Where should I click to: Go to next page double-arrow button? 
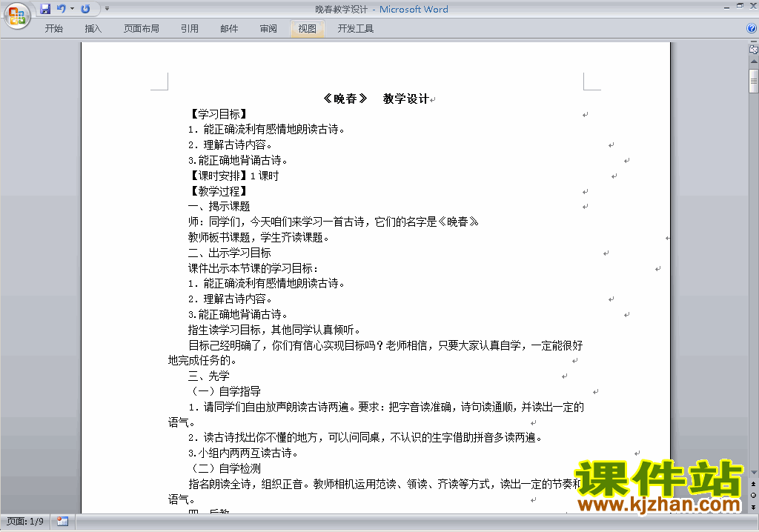pos(753,507)
